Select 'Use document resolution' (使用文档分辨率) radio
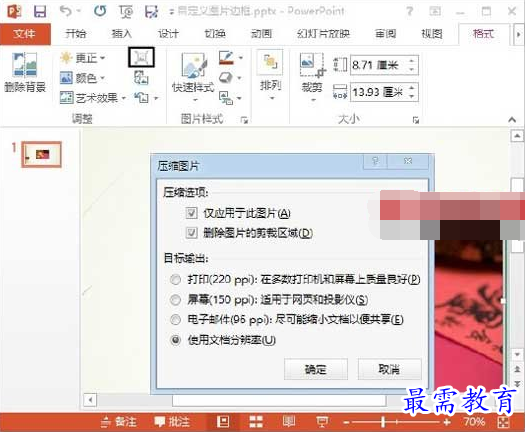 point(175,340)
